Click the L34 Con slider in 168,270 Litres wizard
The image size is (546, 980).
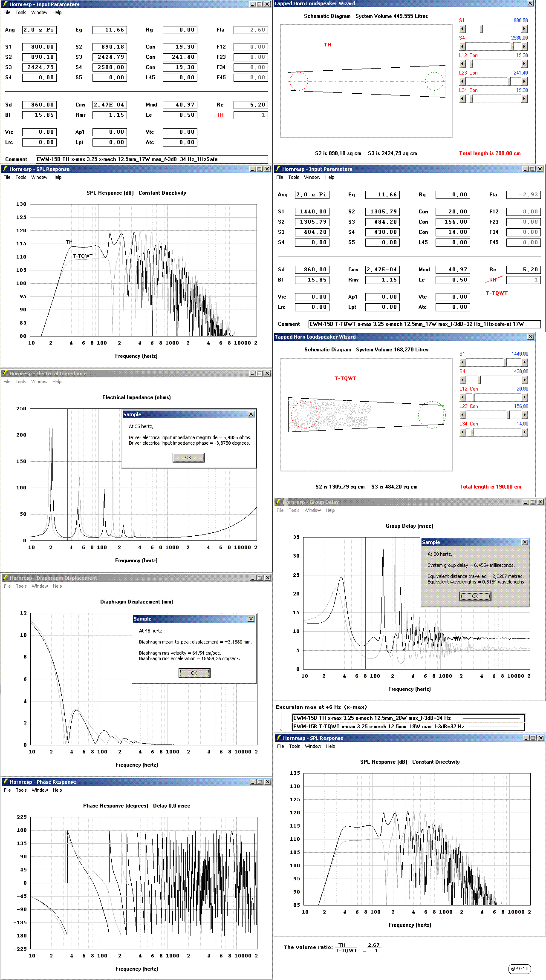pos(494,432)
